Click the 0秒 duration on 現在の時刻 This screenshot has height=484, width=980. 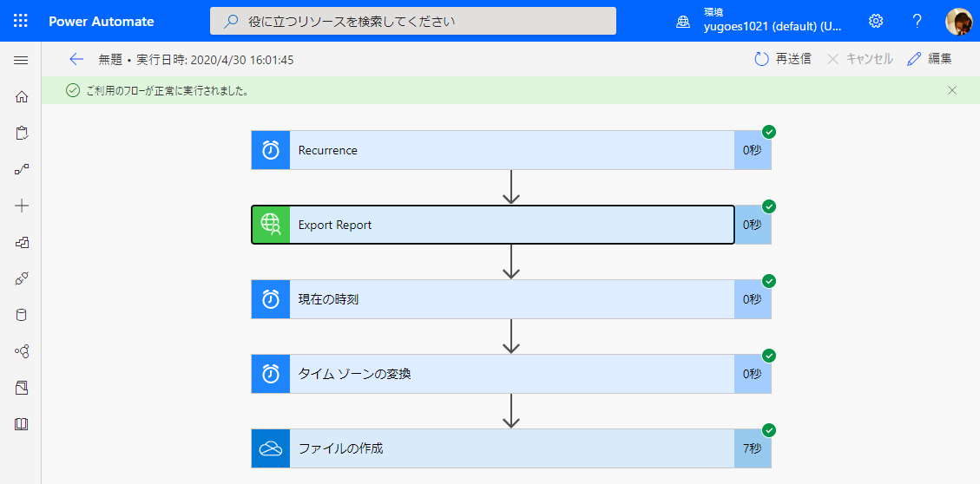752,299
